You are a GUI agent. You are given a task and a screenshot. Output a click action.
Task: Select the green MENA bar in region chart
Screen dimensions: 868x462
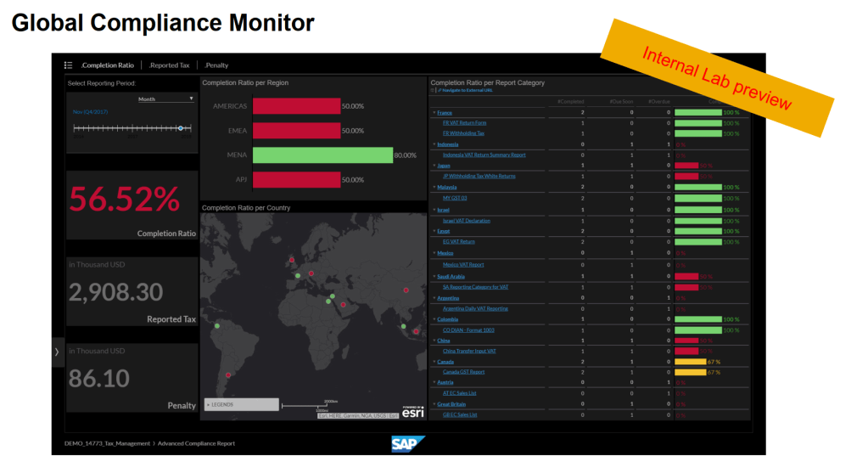tap(322, 155)
